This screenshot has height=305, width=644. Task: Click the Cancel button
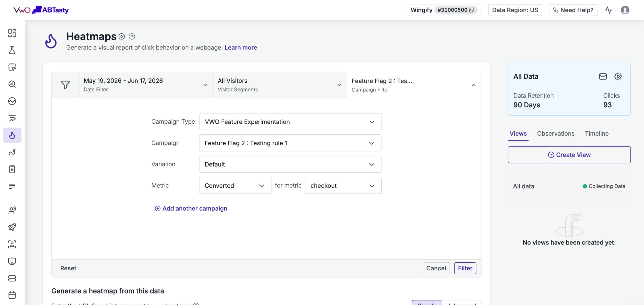436,268
